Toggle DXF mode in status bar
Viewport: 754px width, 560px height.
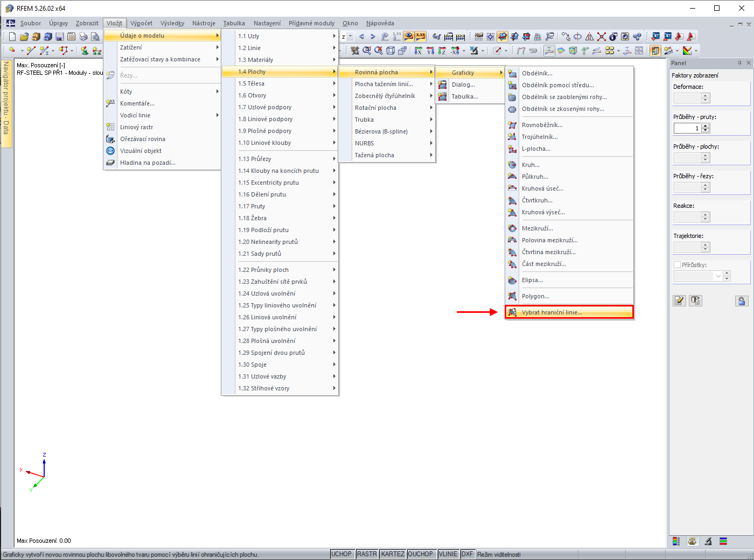(x=467, y=554)
